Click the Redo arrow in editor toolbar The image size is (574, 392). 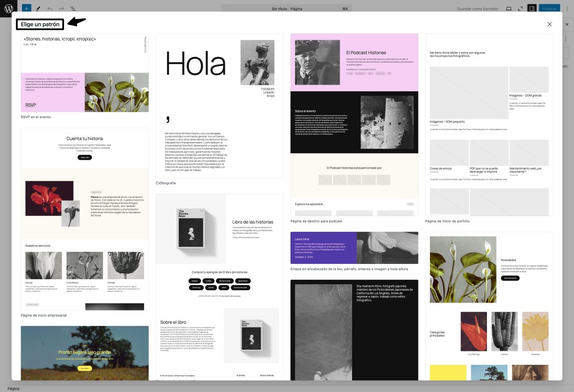[x=61, y=9]
